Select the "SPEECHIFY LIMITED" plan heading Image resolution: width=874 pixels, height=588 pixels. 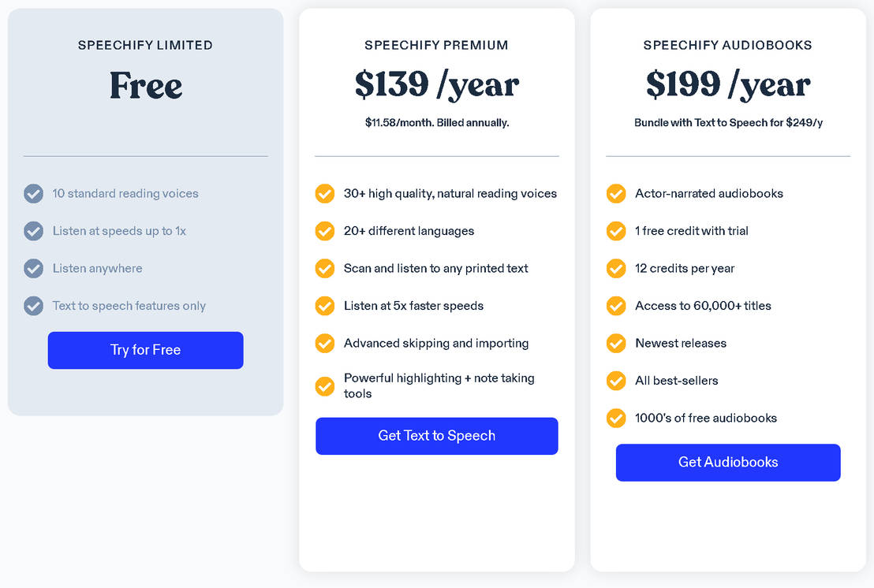point(145,45)
